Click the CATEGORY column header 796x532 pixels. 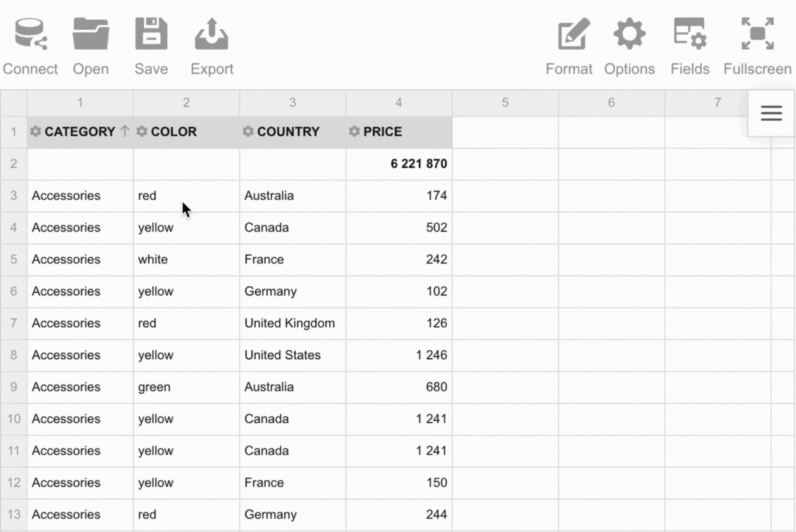click(x=79, y=131)
